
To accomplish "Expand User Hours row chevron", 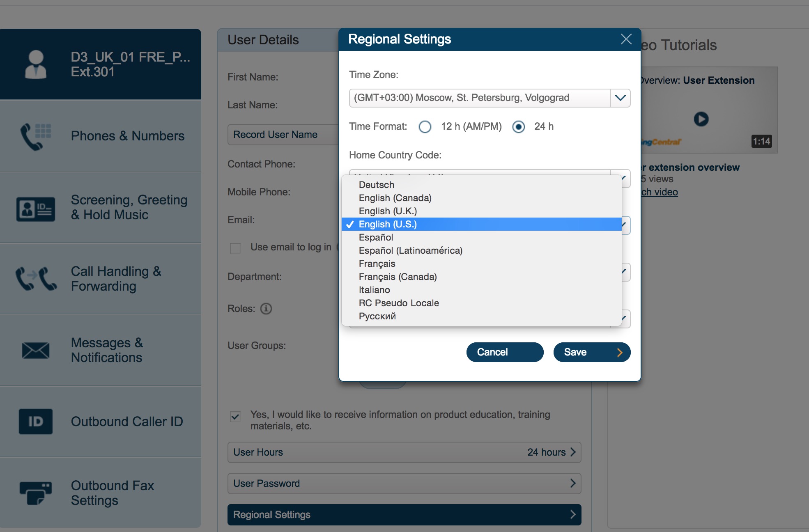I will click(x=573, y=452).
